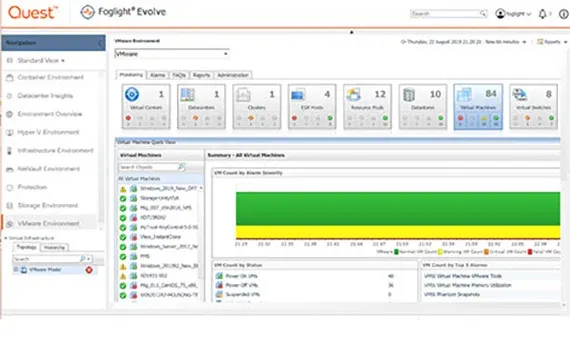Click the green normal indicator under Resource Pools
The height and width of the screenshot is (364, 570).
coord(385,118)
